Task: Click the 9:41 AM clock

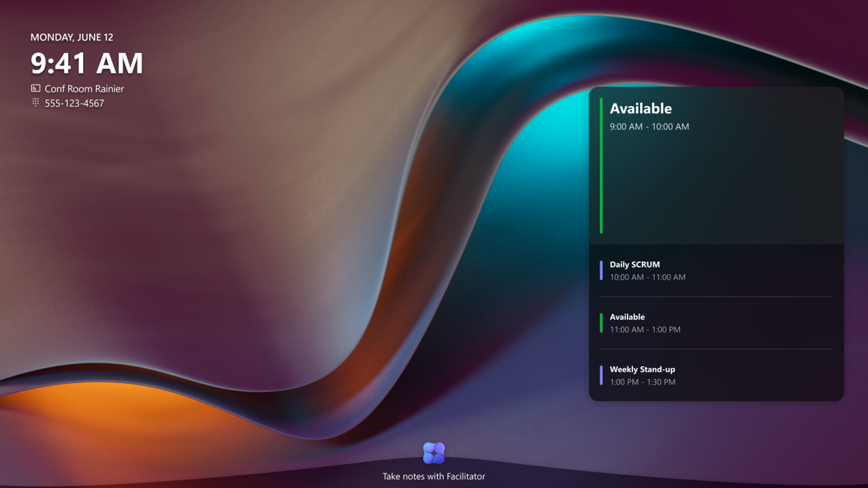Action: pos(87,63)
